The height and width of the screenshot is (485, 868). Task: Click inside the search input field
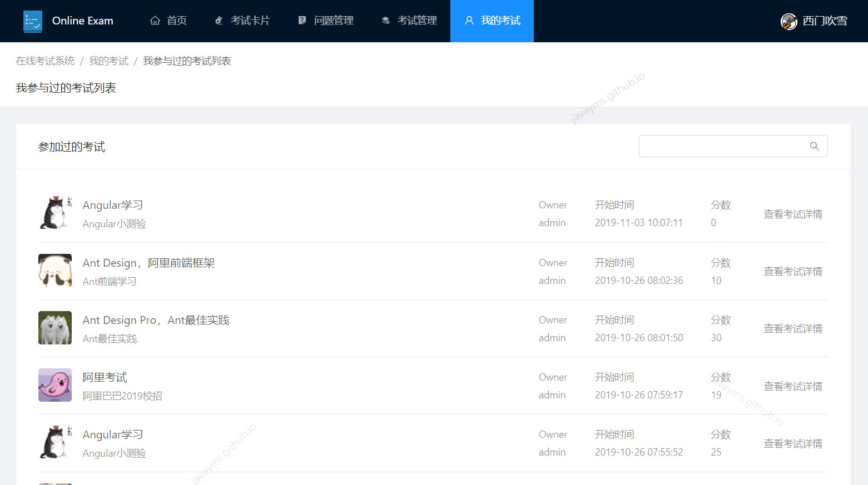[x=723, y=146]
